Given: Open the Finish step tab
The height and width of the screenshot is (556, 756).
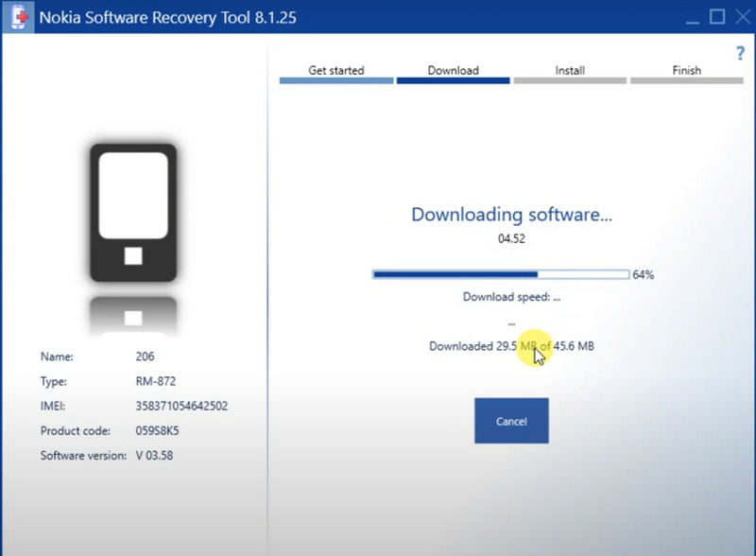Looking at the screenshot, I should point(687,74).
